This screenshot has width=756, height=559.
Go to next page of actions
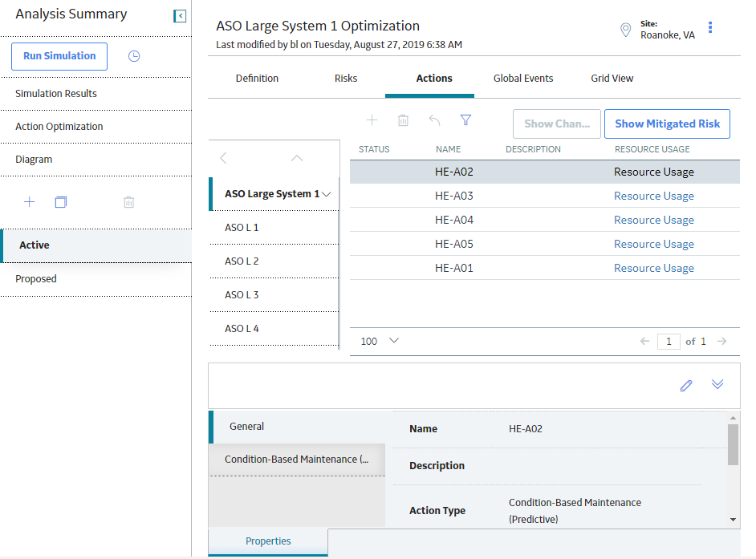[x=721, y=341]
